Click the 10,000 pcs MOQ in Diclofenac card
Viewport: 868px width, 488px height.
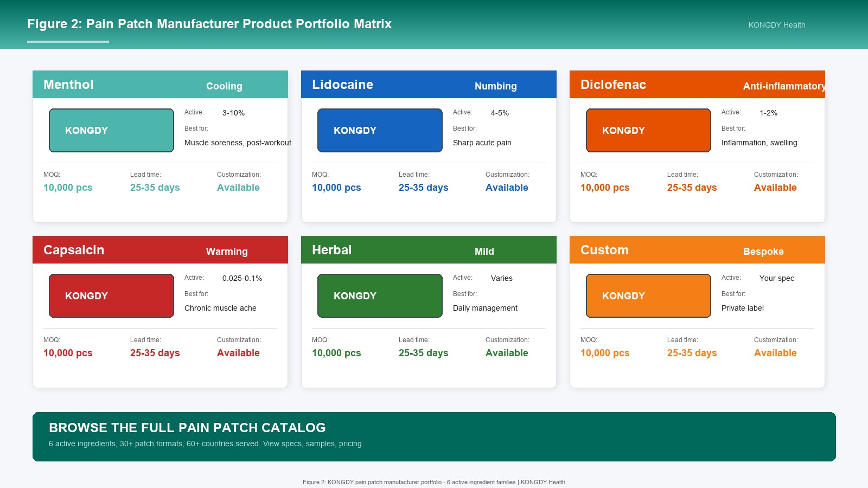605,188
